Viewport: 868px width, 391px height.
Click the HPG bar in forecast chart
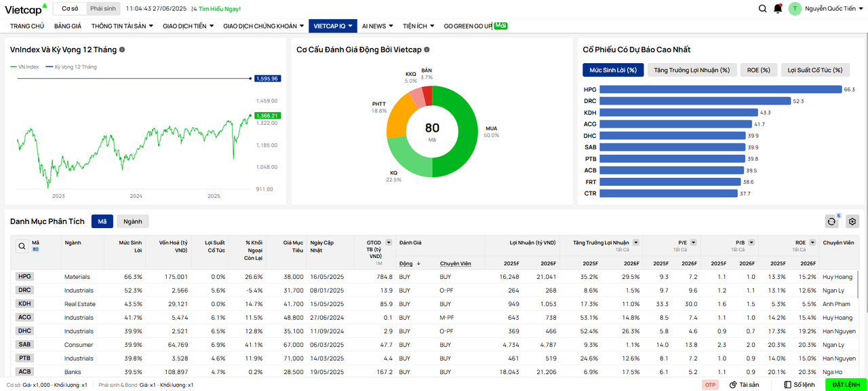pos(721,90)
